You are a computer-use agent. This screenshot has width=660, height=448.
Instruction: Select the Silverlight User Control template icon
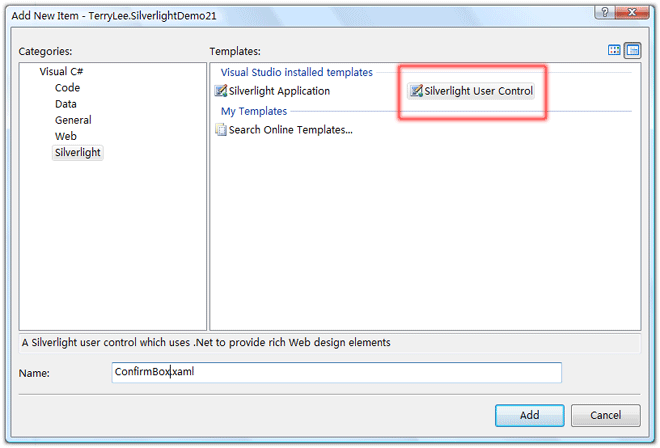point(416,91)
